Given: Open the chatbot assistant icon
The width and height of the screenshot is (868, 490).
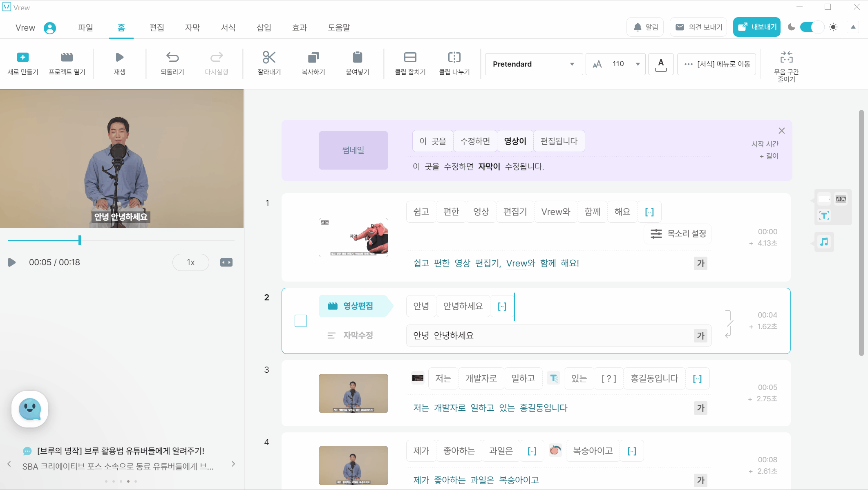Looking at the screenshot, I should [30, 409].
